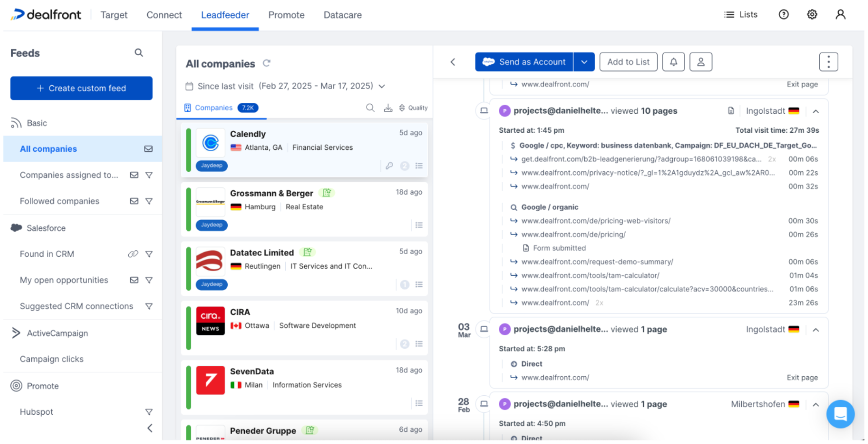Open the Promote top navigation tab

tap(286, 15)
